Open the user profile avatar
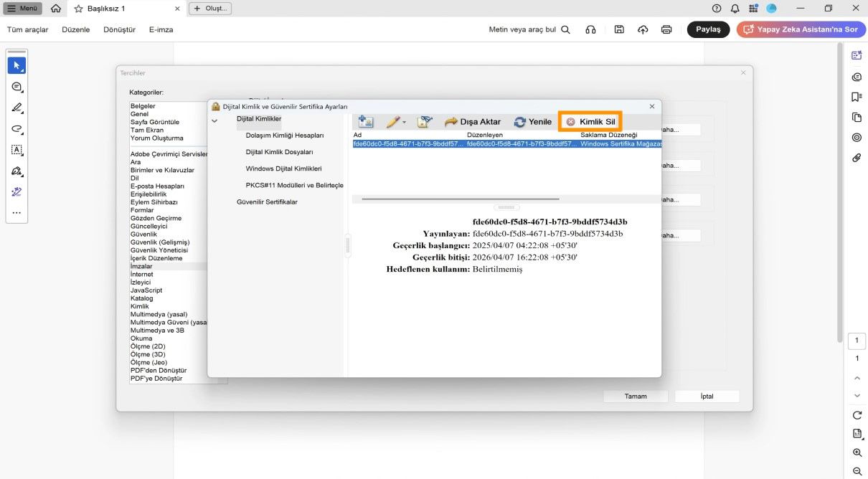 coord(772,9)
